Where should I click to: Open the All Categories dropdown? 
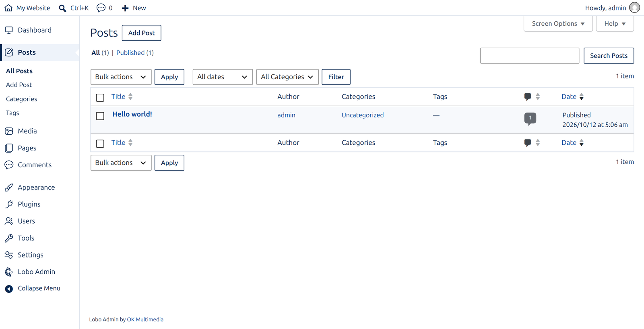(x=287, y=77)
